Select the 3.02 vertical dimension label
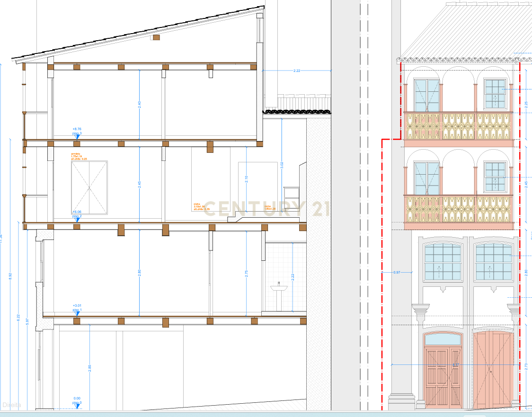 click(x=282, y=165)
